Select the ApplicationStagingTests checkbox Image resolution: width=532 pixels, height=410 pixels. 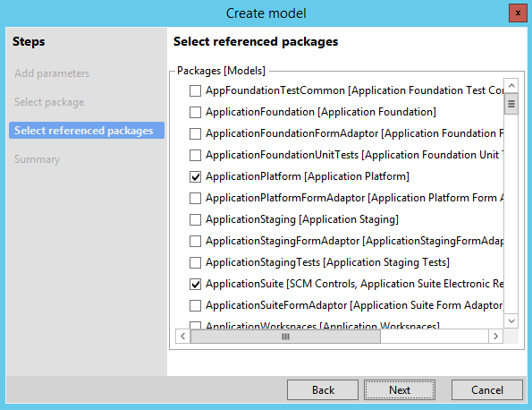pos(195,262)
